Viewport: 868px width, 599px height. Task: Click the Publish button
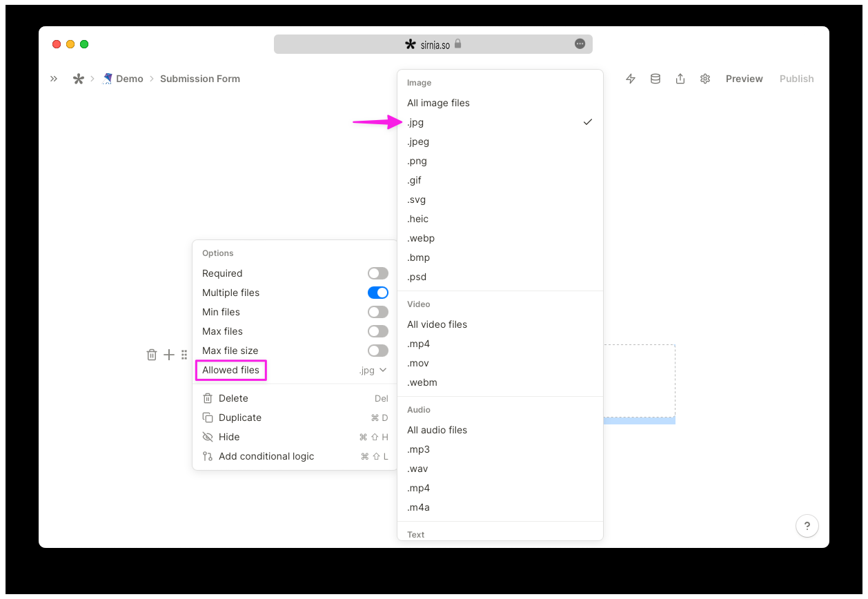(797, 79)
